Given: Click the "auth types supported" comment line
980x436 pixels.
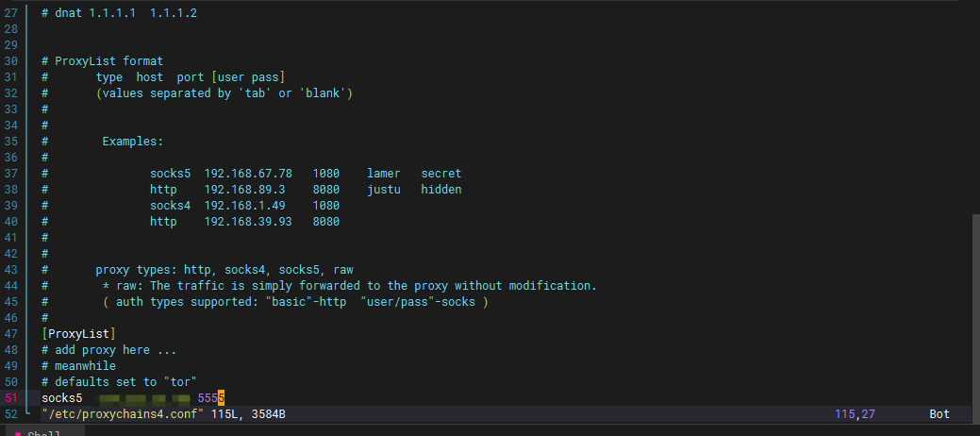Looking at the screenshot, I should point(294,302).
